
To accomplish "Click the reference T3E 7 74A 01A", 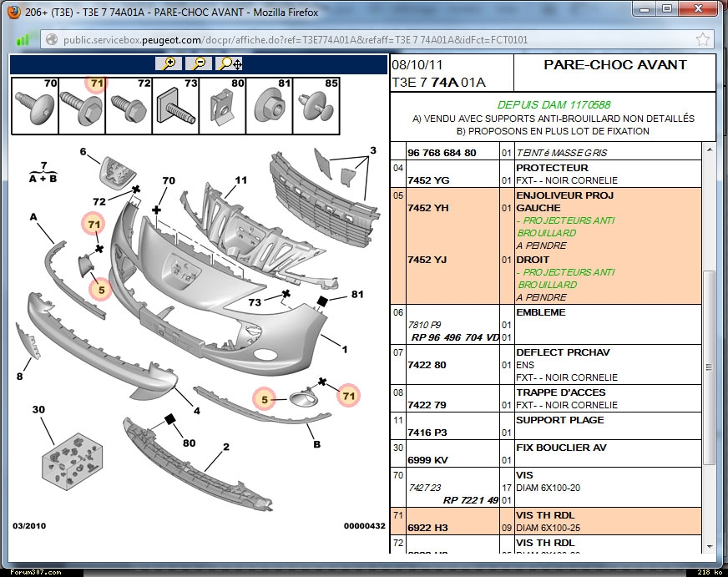I will point(439,83).
